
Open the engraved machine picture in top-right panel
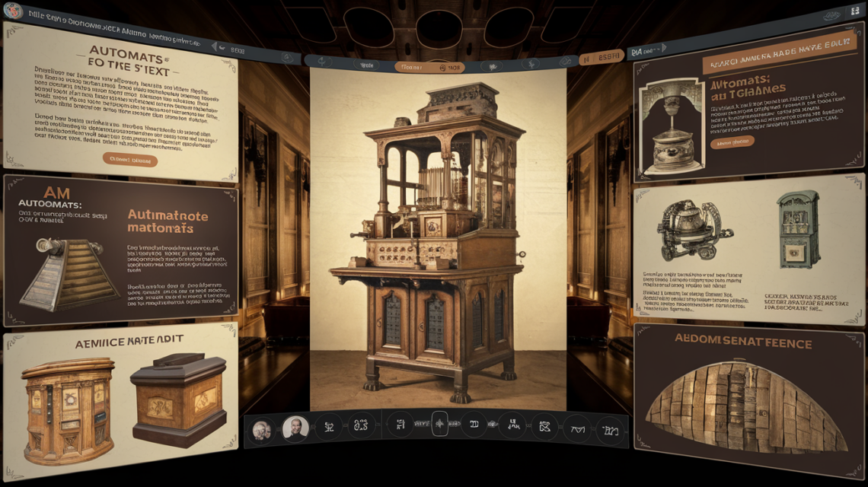(x=671, y=126)
